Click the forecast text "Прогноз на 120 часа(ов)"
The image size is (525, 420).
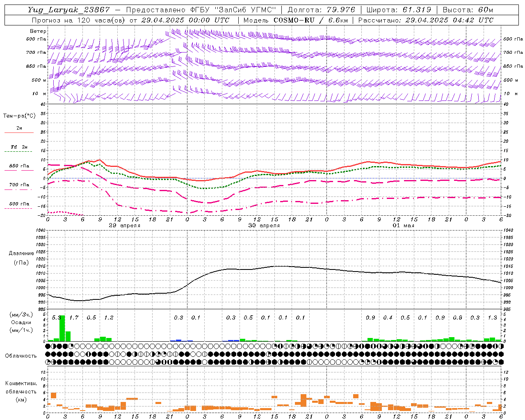[79, 20]
